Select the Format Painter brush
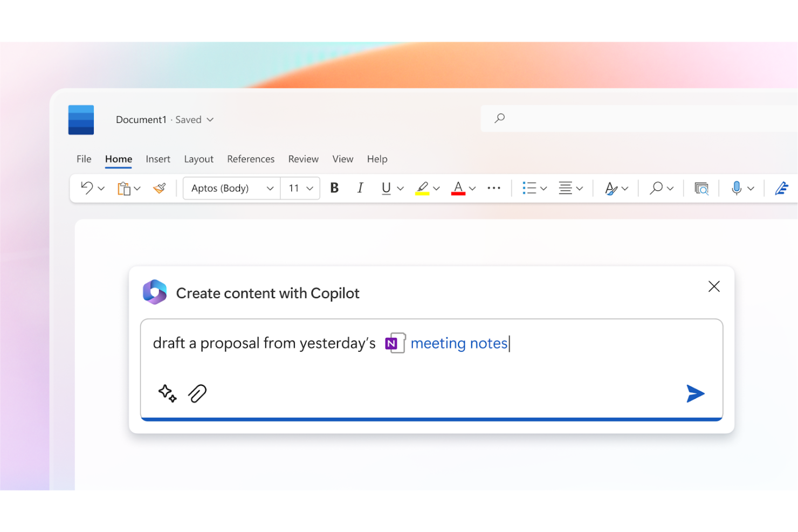 [160, 188]
